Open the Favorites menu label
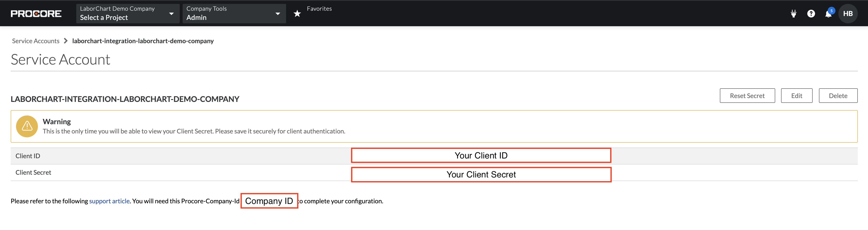This screenshot has width=868, height=230. pos(319,9)
